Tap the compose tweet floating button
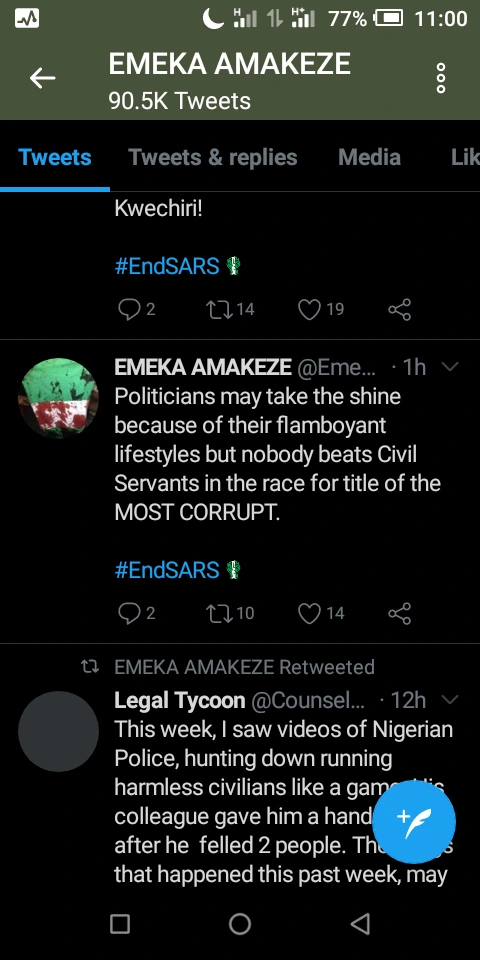 point(414,822)
